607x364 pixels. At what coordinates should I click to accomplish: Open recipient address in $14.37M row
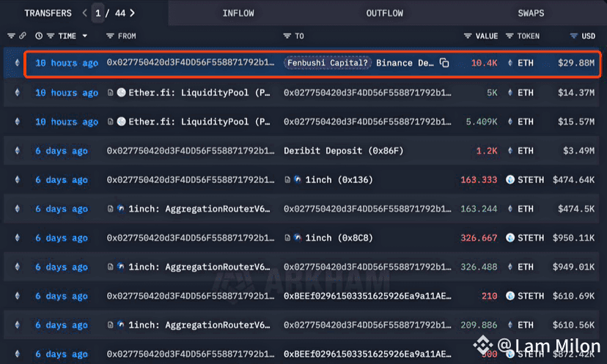point(367,93)
